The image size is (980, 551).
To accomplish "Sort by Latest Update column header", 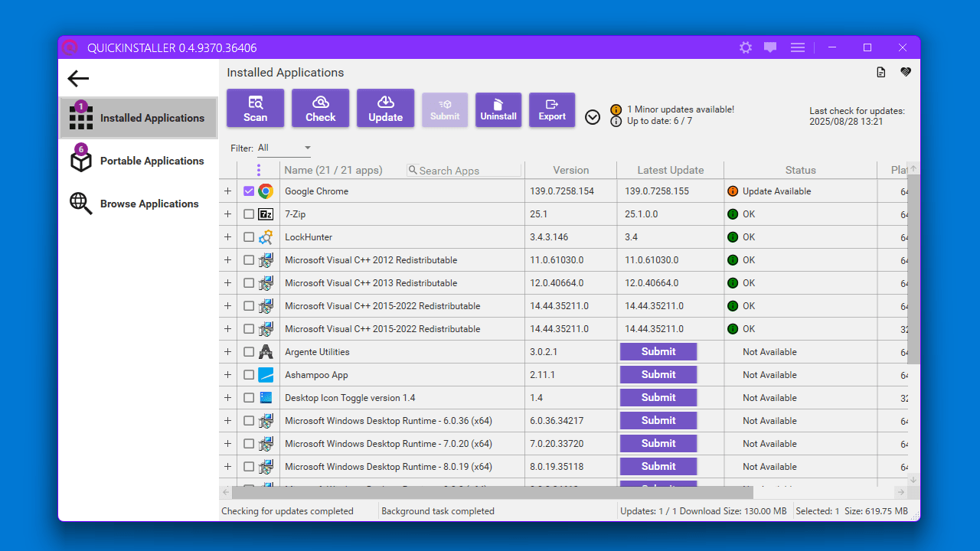I will coord(671,170).
